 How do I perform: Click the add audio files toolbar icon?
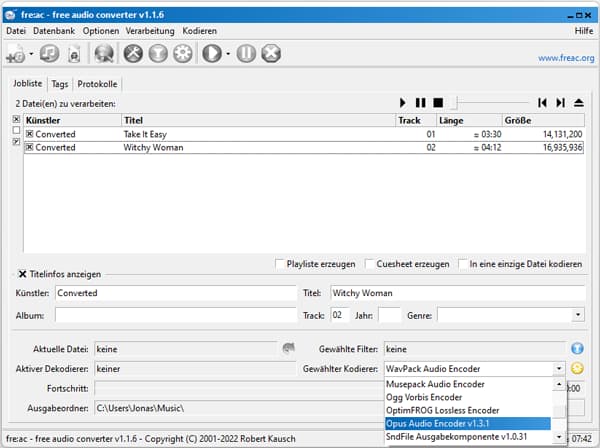16,53
